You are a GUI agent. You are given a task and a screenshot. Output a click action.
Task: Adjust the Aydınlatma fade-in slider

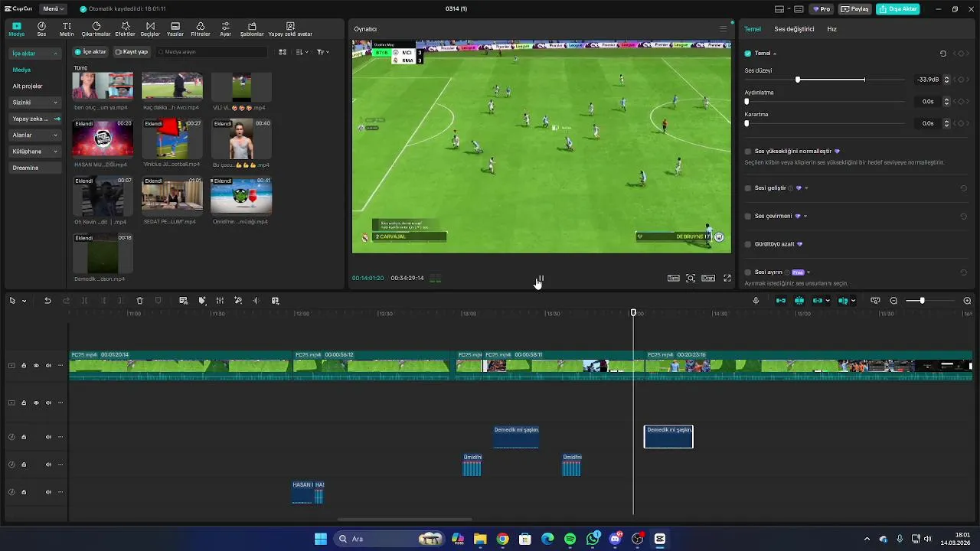click(x=825, y=101)
